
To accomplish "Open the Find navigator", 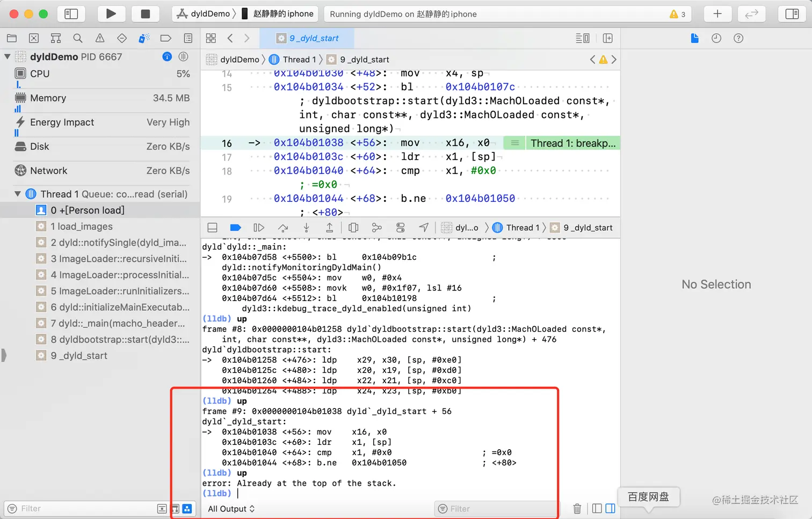I will [x=78, y=38].
